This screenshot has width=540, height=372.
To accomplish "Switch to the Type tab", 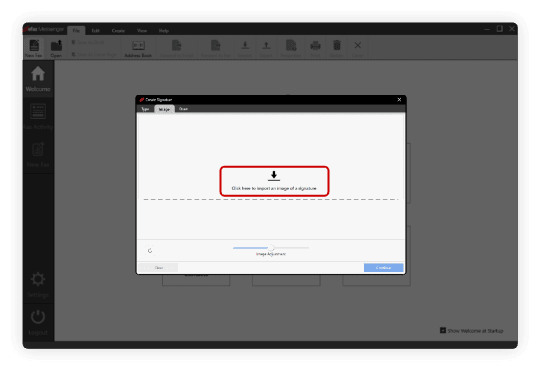I will click(x=145, y=109).
